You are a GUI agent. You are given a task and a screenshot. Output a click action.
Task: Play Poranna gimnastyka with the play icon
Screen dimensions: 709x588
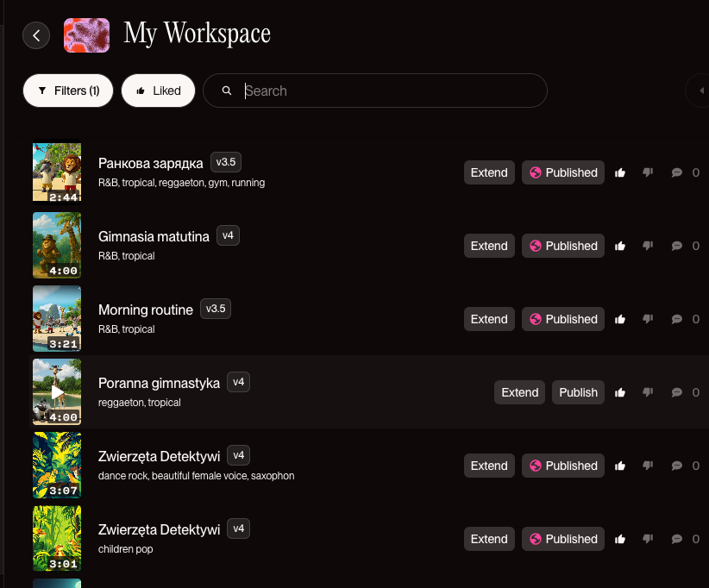[58, 391]
